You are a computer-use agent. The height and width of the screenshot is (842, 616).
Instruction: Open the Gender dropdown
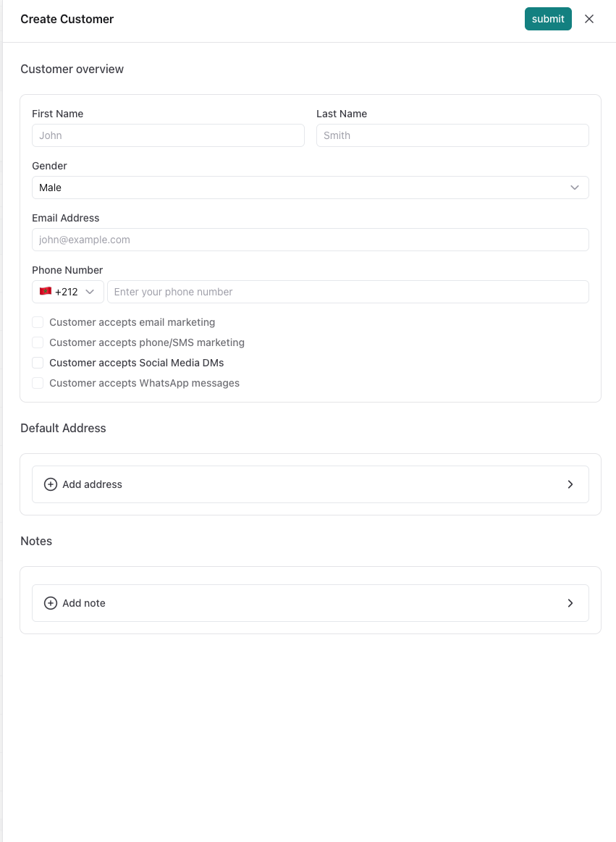310,188
